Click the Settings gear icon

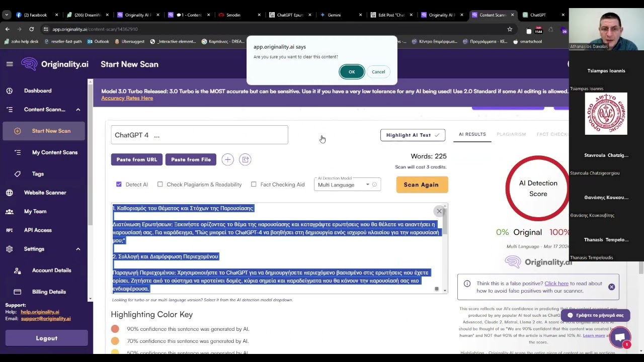click(10, 249)
